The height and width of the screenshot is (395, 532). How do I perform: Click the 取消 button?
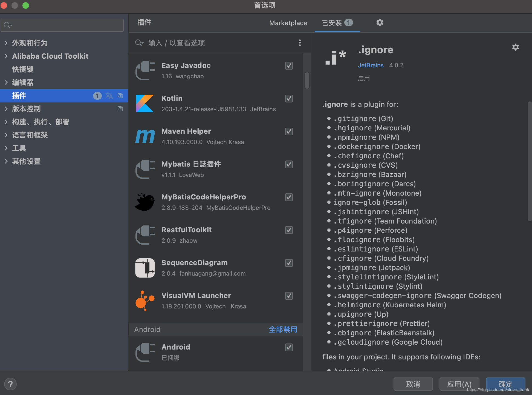(x=413, y=384)
